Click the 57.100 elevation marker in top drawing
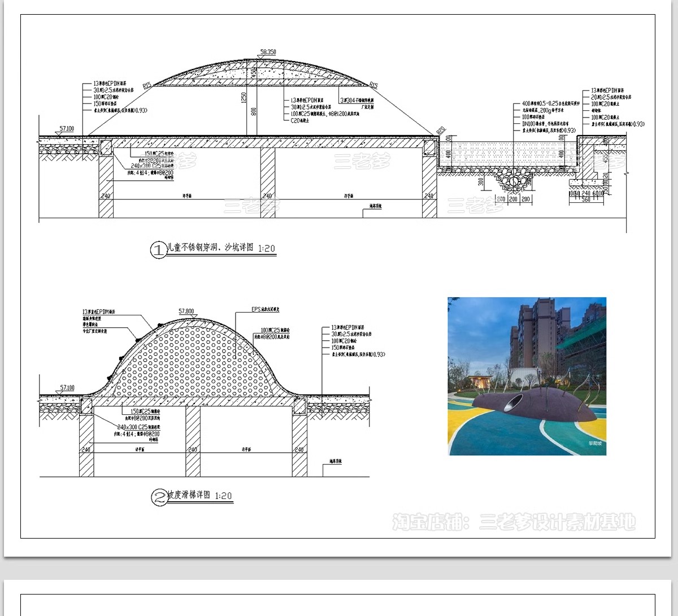Viewport: 678px width, 616px height. (x=67, y=132)
